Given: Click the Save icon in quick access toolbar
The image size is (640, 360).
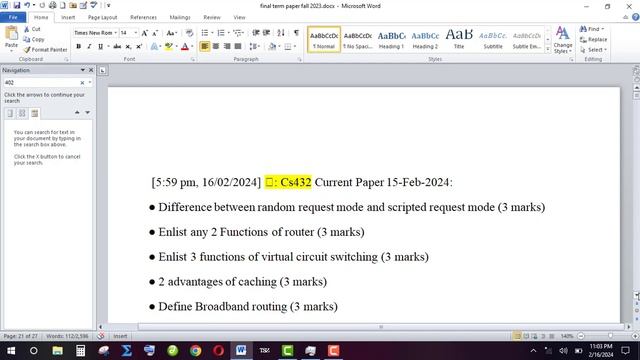Looking at the screenshot, I should (17, 5).
